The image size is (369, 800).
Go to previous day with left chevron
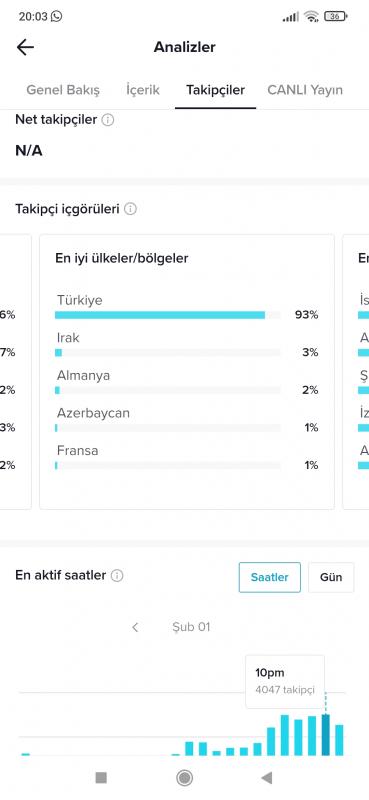tap(135, 627)
